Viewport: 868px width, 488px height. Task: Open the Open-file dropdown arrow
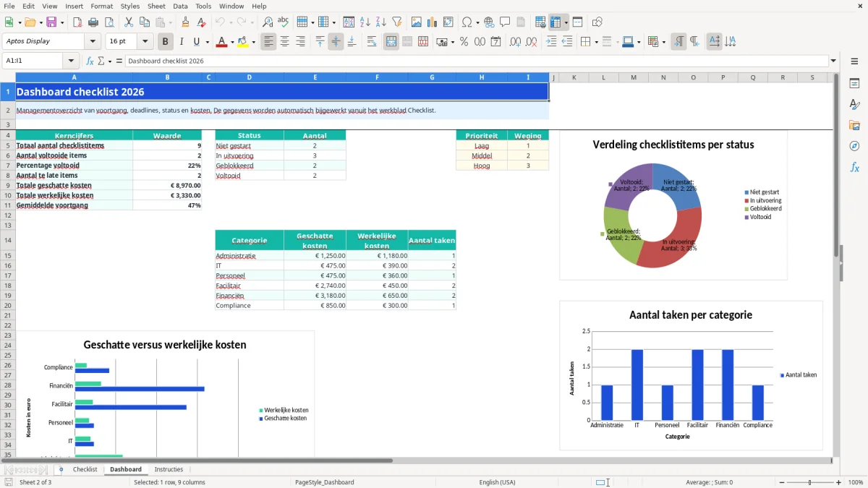coord(40,23)
